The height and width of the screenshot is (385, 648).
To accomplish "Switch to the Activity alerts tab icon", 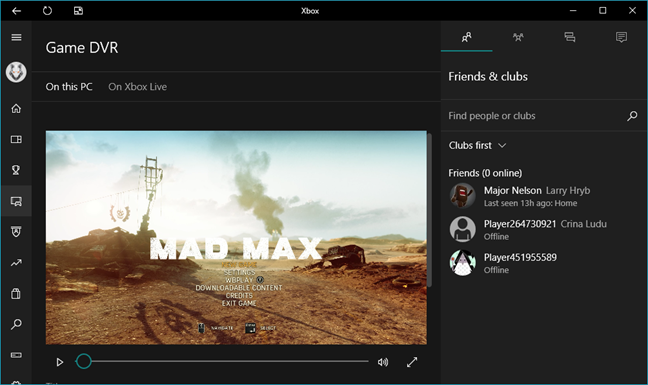I will tap(621, 37).
